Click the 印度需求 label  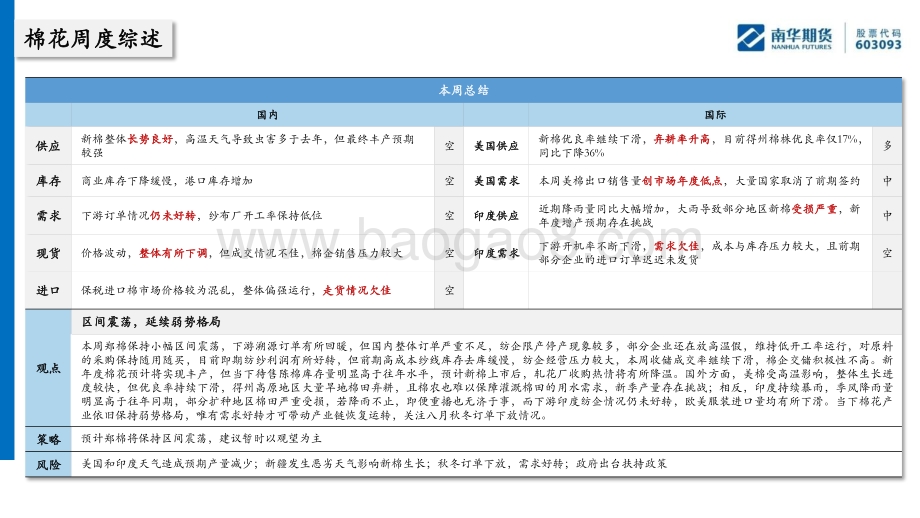point(496,253)
